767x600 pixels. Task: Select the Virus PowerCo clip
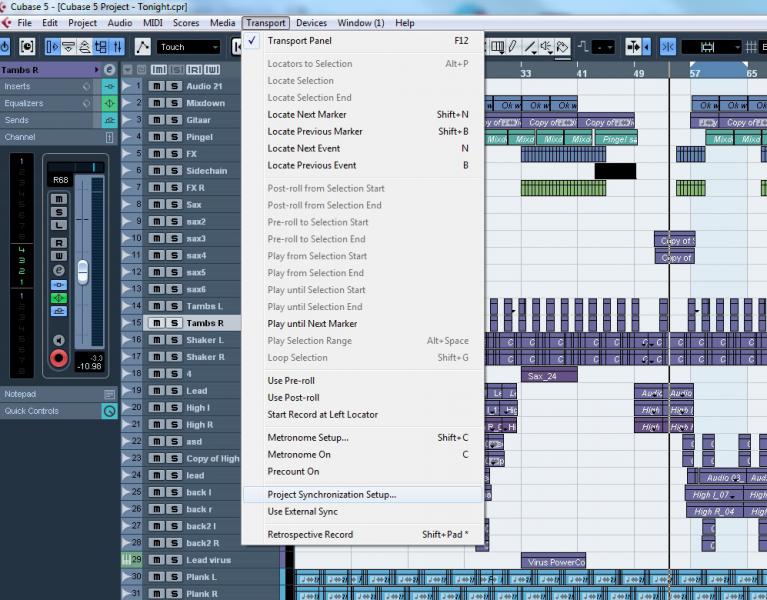(x=553, y=562)
